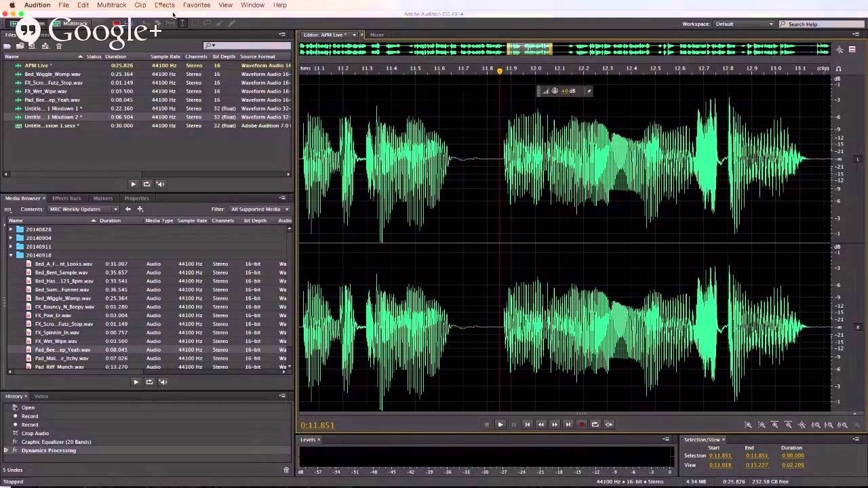Open Filter dropdown All Supported Media
This screenshot has height=488, width=868.
(260, 209)
